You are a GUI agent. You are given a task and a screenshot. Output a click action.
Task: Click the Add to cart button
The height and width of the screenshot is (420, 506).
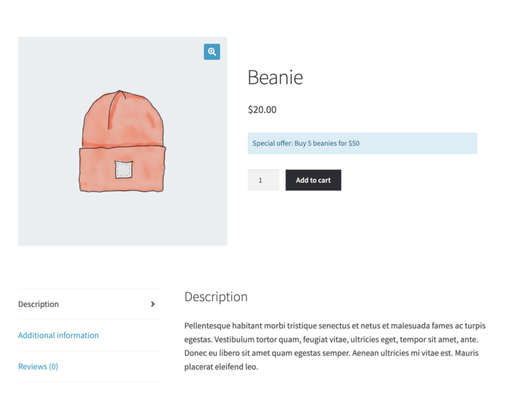point(313,179)
